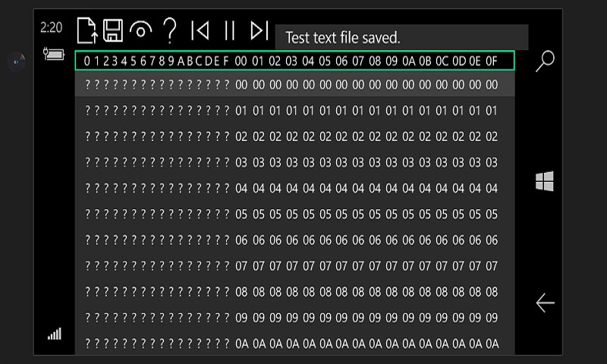Viewport: 607px width, 364px height.
Task: Tap the 2:20 clock display
Action: click(51, 27)
